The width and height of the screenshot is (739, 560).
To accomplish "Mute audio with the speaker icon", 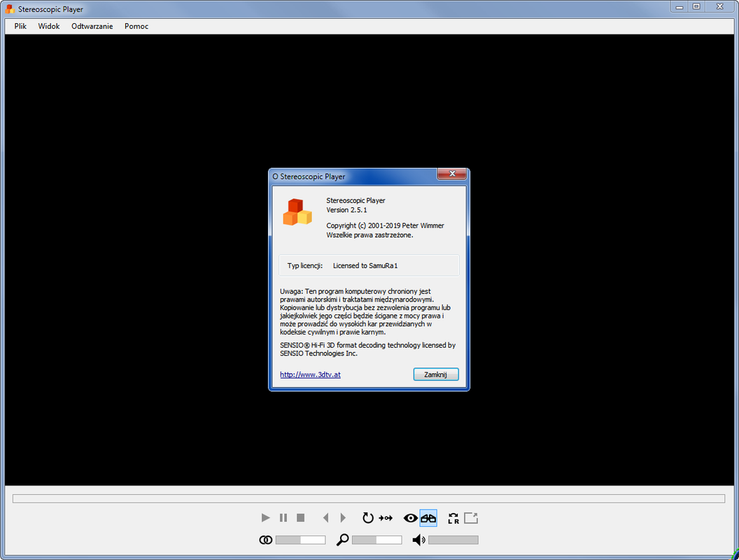I will click(x=418, y=540).
